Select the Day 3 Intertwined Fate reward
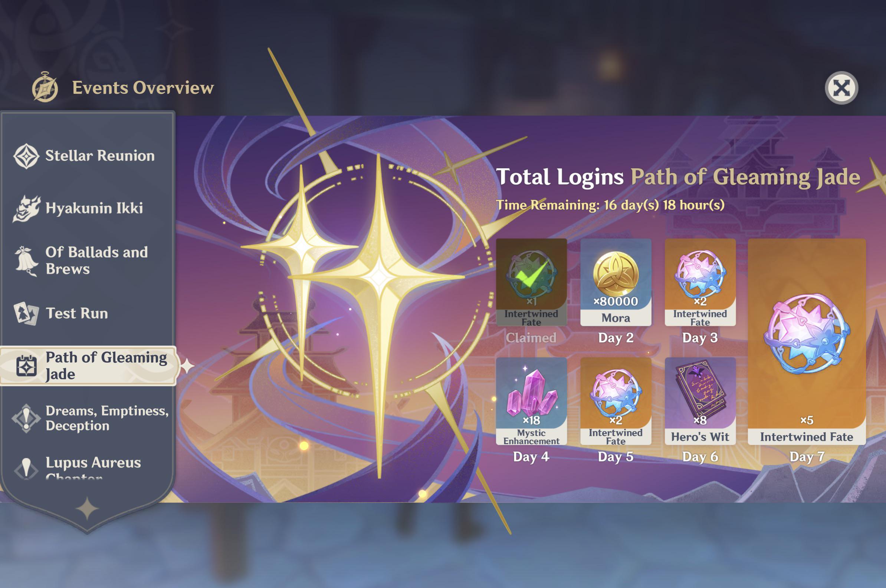886x588 pixels. [700, 282]
